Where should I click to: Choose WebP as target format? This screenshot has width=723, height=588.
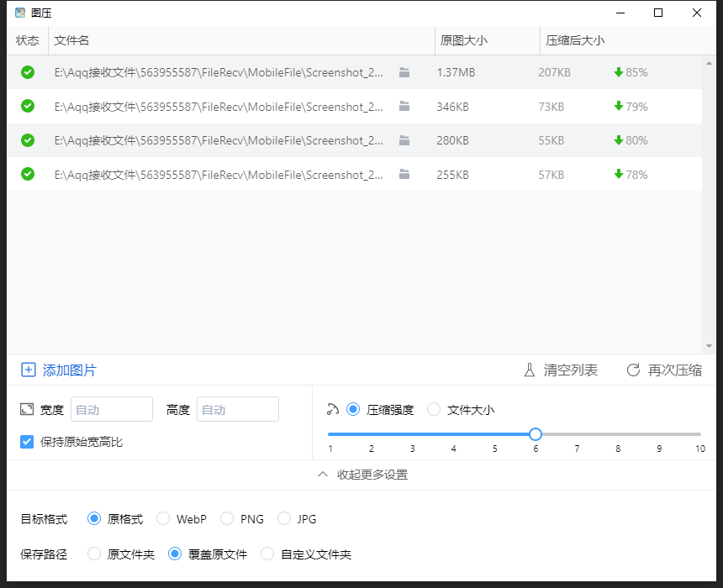[163, 519]
